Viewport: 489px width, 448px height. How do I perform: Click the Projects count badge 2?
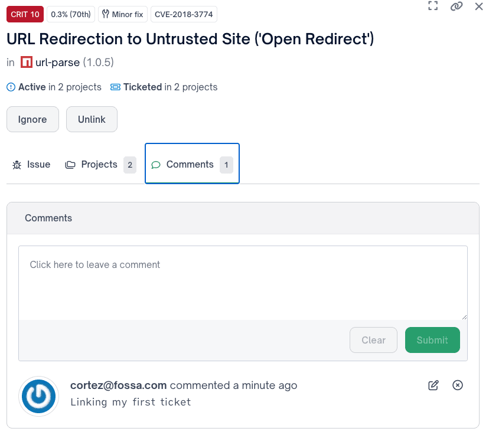(130, 165)
